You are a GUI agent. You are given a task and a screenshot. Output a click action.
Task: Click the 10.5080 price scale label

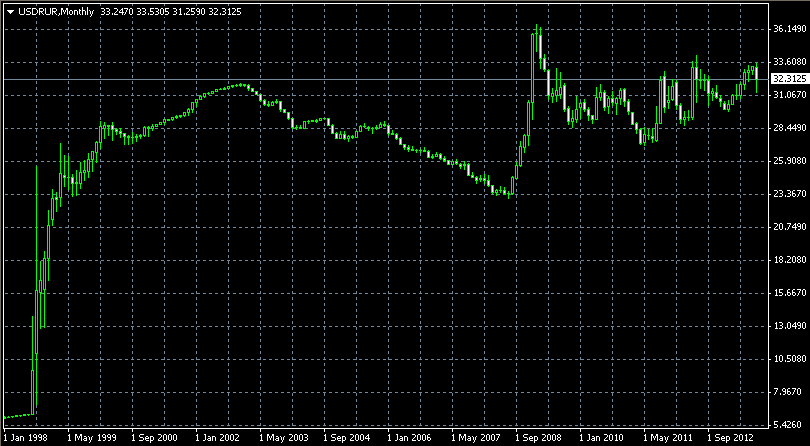(x=790, y=359)
